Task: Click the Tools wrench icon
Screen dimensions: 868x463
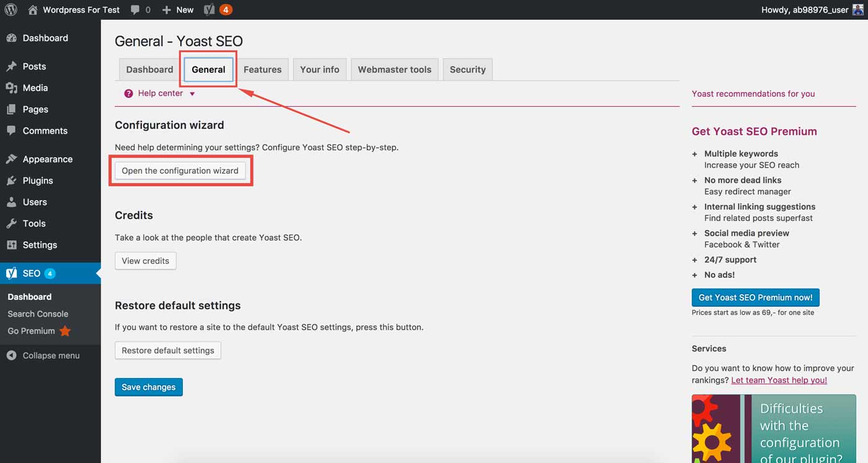Action: 11,223
